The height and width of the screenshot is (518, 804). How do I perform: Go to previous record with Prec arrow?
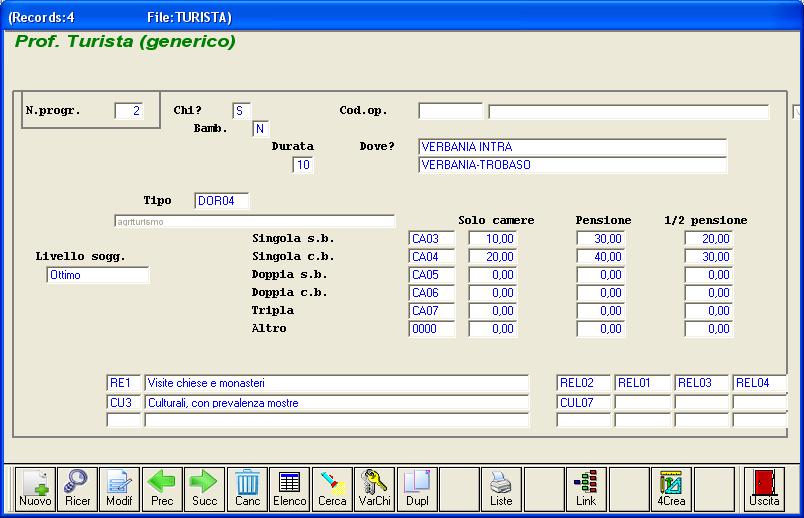pos(162,489)
